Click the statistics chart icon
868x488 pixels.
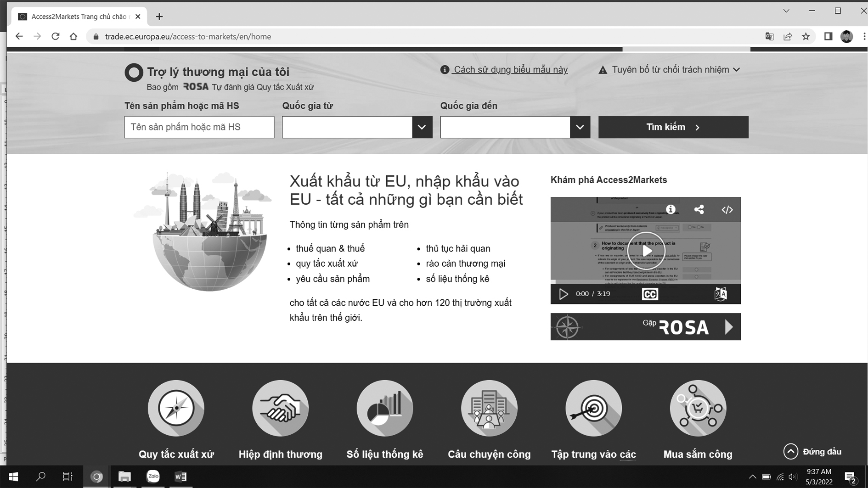pyautogui.click(x=385, y=408)
